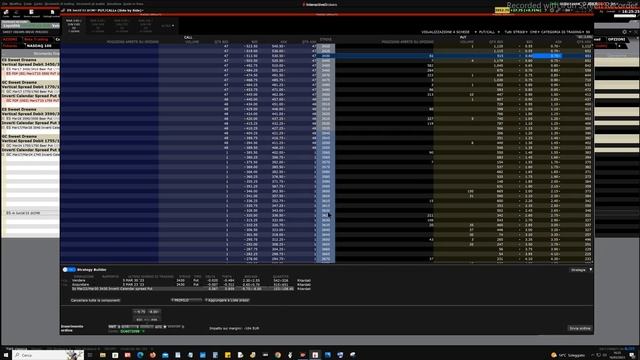This screenshot has height=360, width=640.
Task: Open the Strumenti di analisi menu
Action: [x=91, y=4]
